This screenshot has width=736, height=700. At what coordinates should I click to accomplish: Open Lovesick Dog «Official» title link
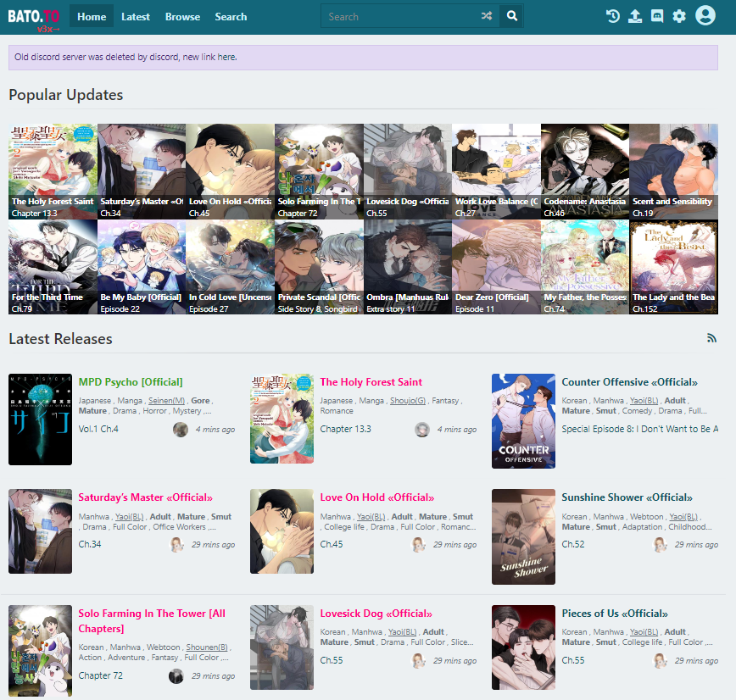376,614
